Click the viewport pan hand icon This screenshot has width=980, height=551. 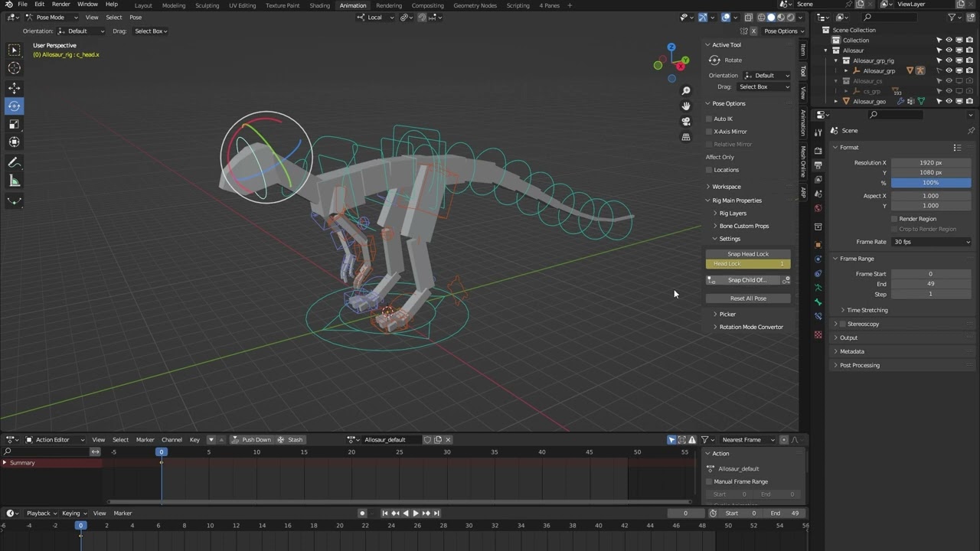tap(686, 106)
